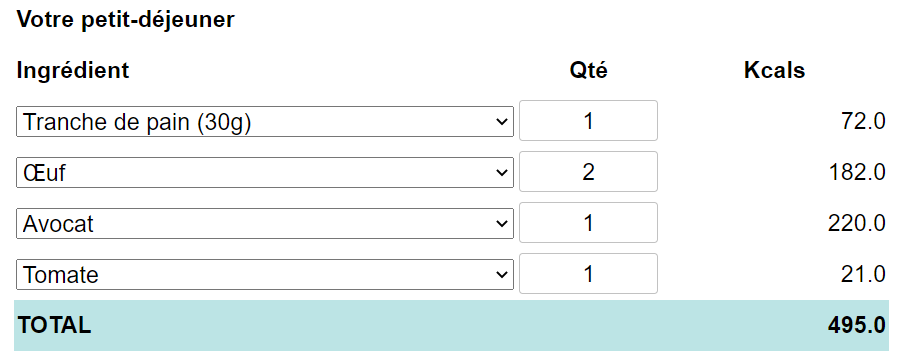This screenshot has width=903, height=364.
Task: Click the chevron arrow of the Tranche de pain select
Action: point(502,122)
